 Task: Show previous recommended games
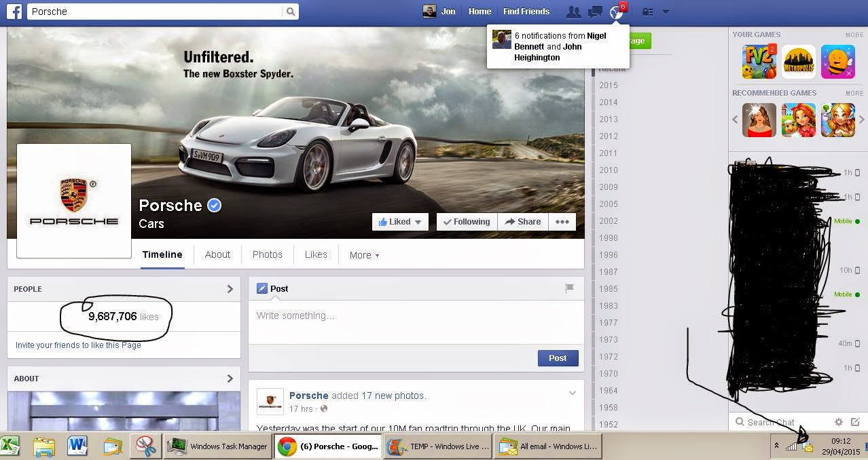coord(735,119)
